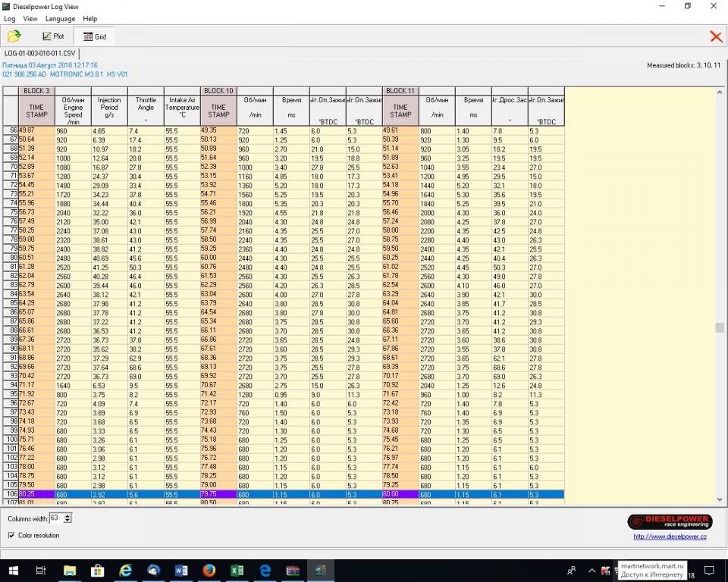Select the Grid view button
728x582 pixels.
(94, 36)
